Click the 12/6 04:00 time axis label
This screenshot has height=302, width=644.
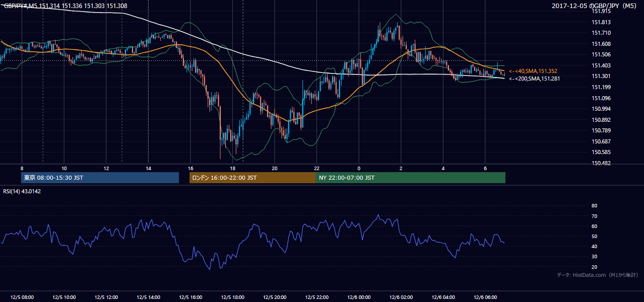click(443, 297)
